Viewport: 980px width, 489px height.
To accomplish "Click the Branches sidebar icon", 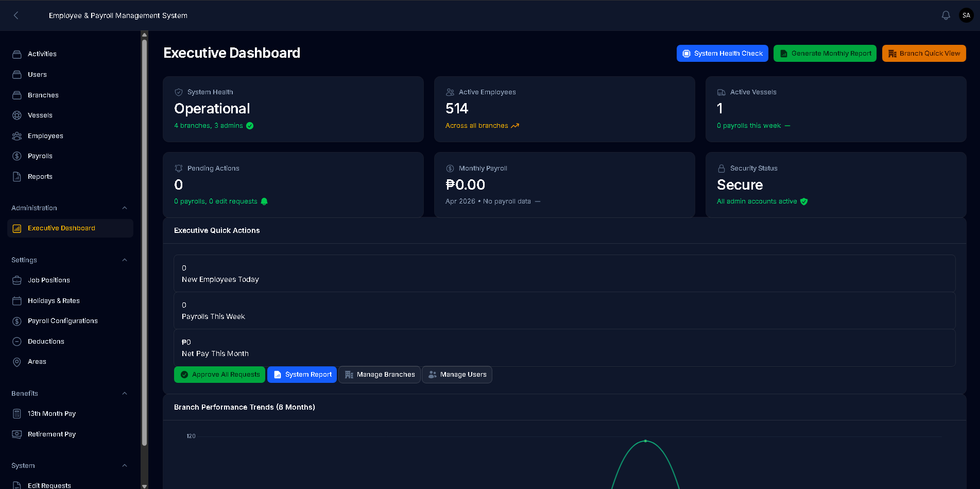I will point(17,95).
